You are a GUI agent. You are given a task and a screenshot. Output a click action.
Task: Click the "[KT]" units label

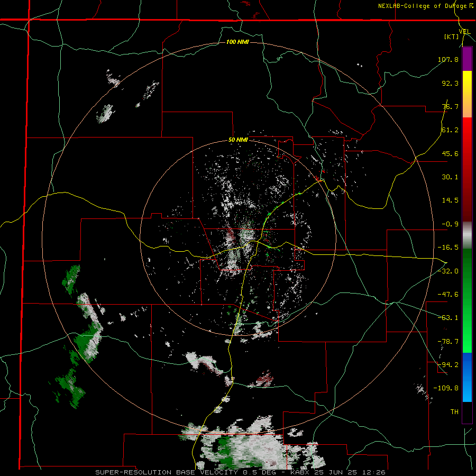tap(451, 36)
